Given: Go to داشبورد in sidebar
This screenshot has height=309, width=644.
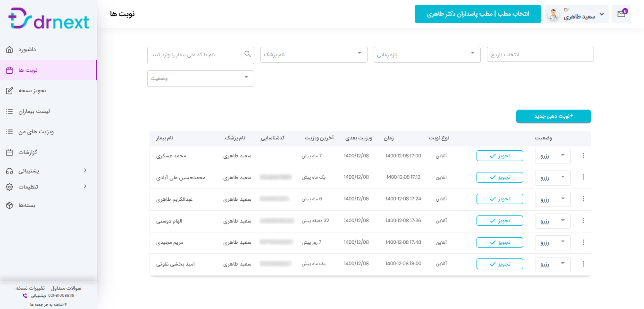Looking at the screenshot, I should (48, 50).
